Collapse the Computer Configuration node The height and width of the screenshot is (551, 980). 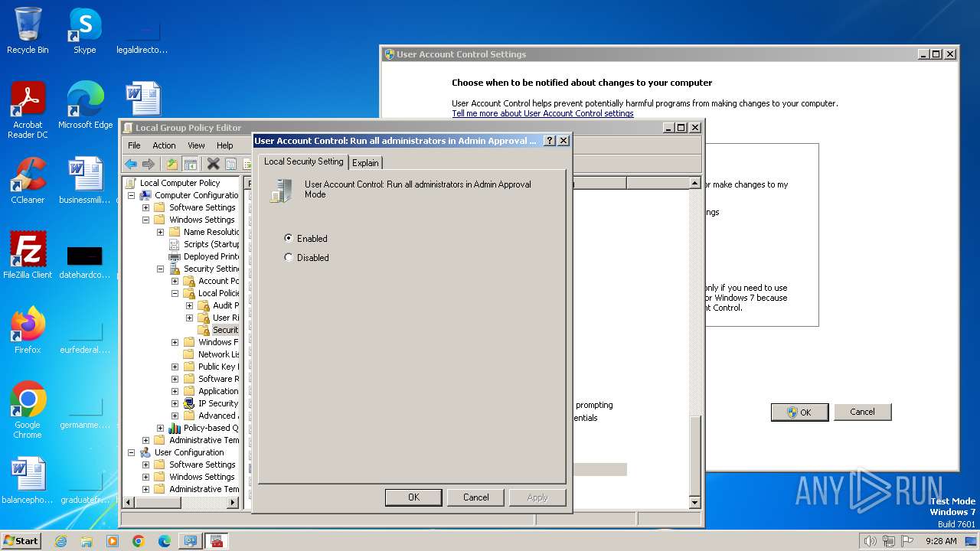point(131,195)
